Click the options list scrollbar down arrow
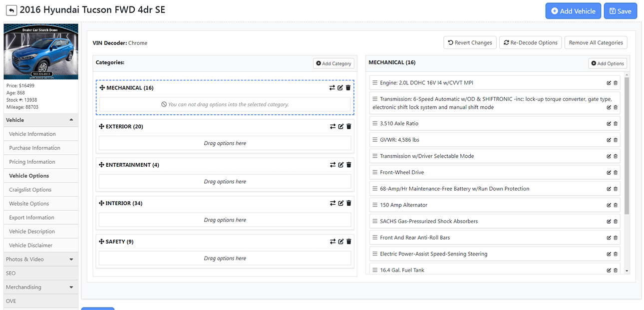Screen dimensions: 644x310 627,271
